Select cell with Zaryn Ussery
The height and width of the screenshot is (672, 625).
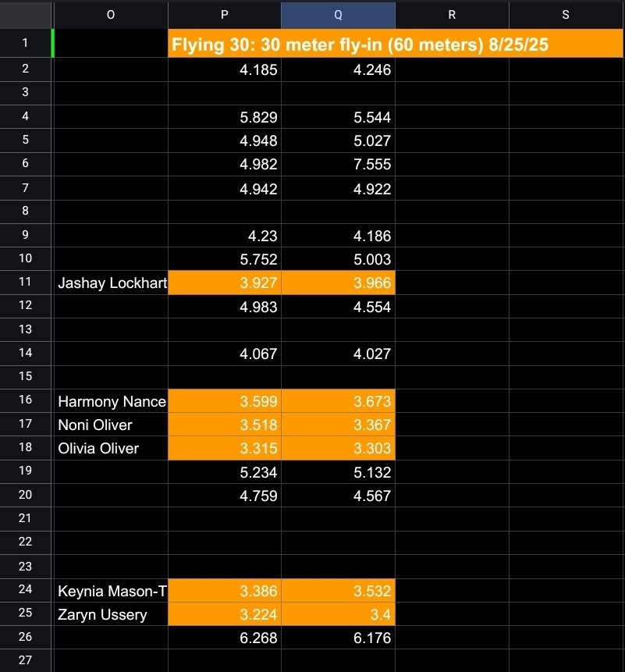click(111, 614)
